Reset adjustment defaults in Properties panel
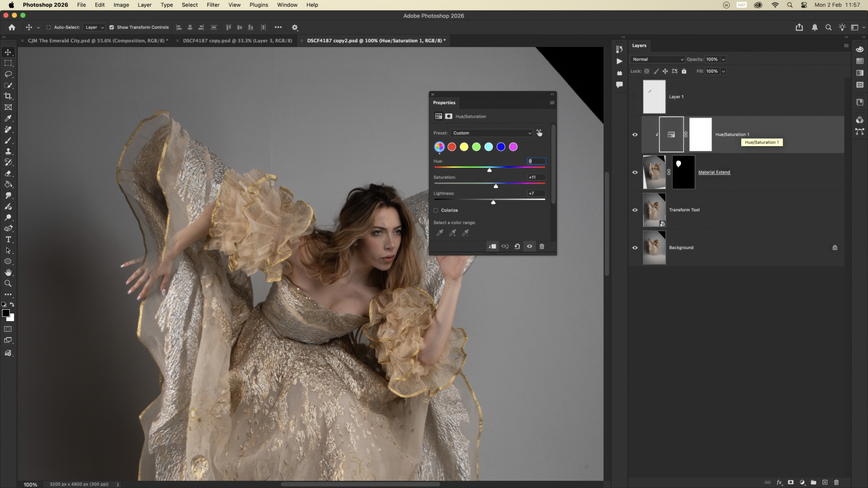This screenshot has width=868, height=488. [x=517, y=247]
